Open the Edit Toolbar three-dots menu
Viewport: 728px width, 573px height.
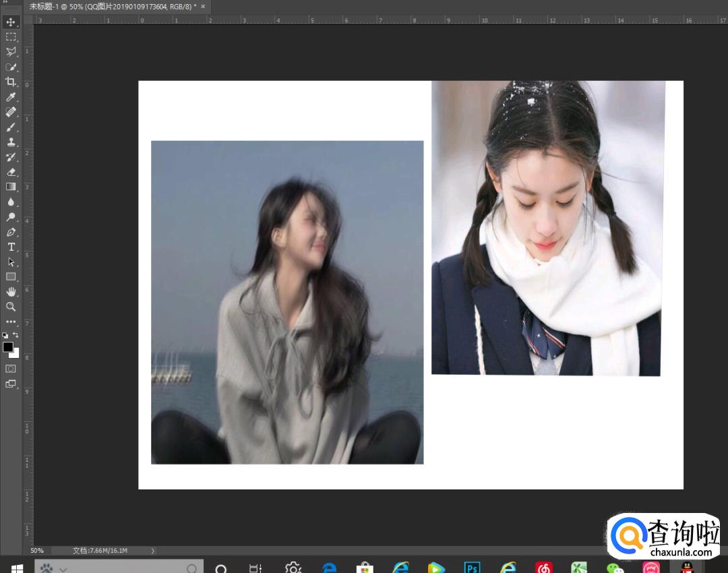click(x=11, y=322)
